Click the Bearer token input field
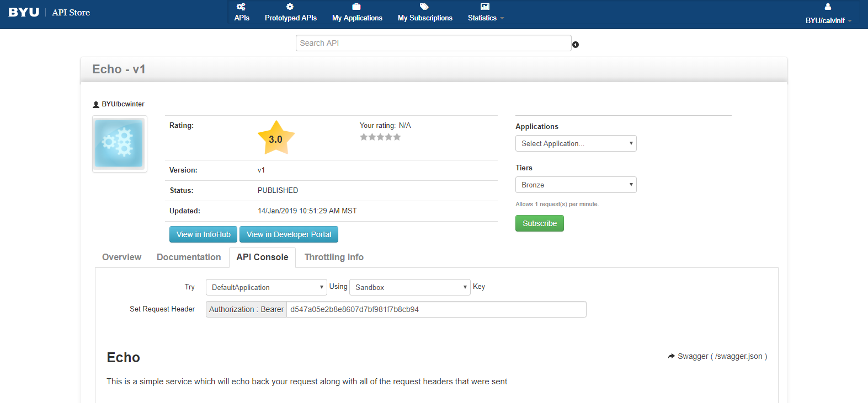The height and width of the screenshot is (403, 868). click(436, 309)
